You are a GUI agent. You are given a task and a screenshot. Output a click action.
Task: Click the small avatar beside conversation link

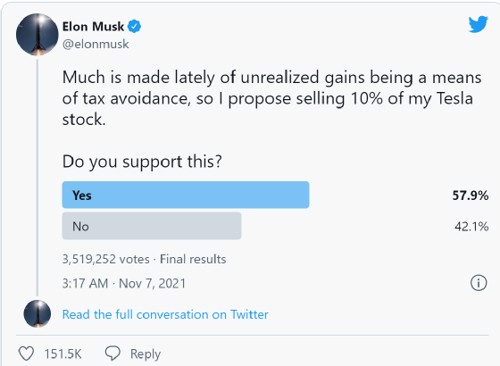pyautogui.click(x=37, y=314)
